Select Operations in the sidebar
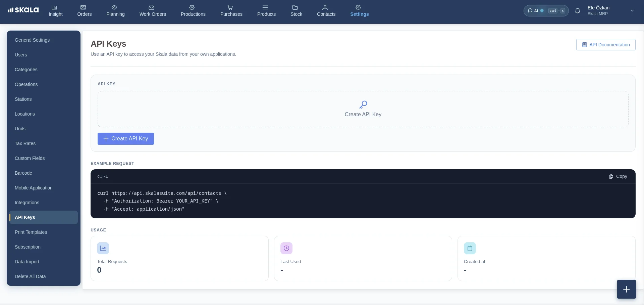 44,84
